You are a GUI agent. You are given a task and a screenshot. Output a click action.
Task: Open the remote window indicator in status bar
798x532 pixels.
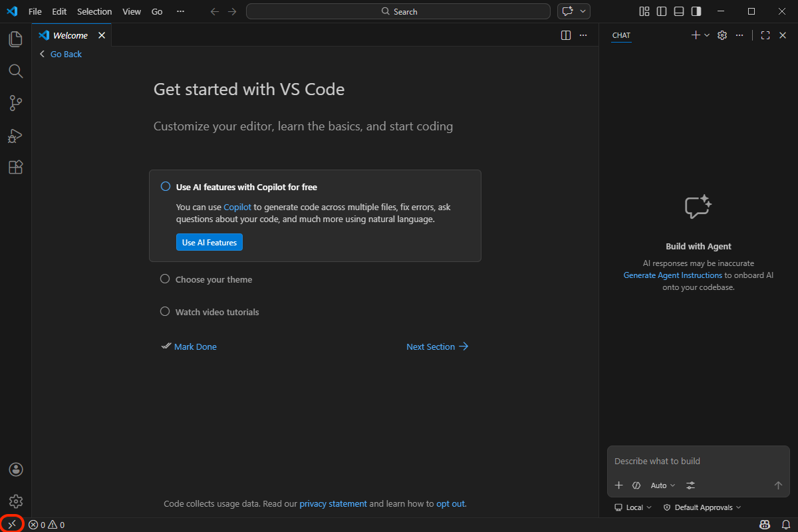(12, 525)
